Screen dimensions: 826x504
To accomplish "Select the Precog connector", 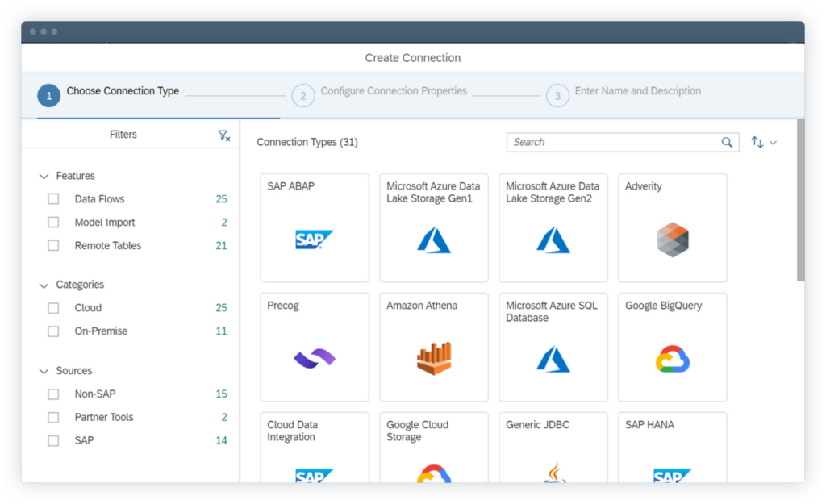I will coord(314,347).
